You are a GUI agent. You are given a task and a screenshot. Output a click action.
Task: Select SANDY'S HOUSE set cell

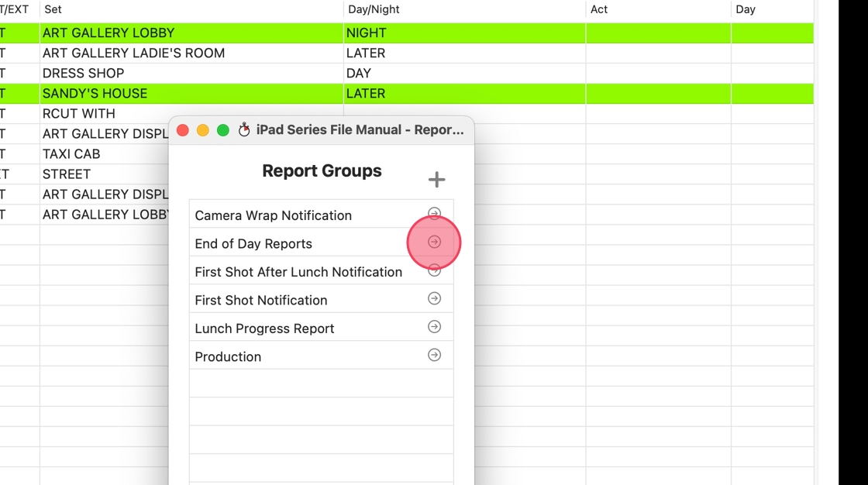[x=191, y=94]
